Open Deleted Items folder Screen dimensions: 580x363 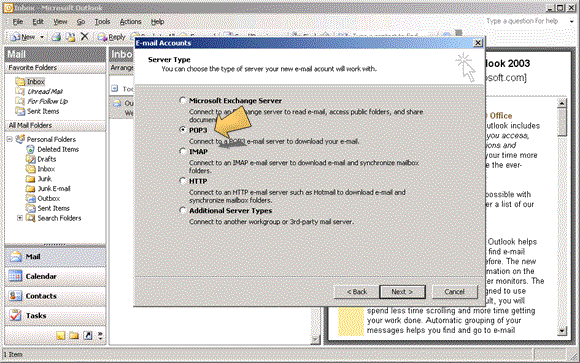58,149
